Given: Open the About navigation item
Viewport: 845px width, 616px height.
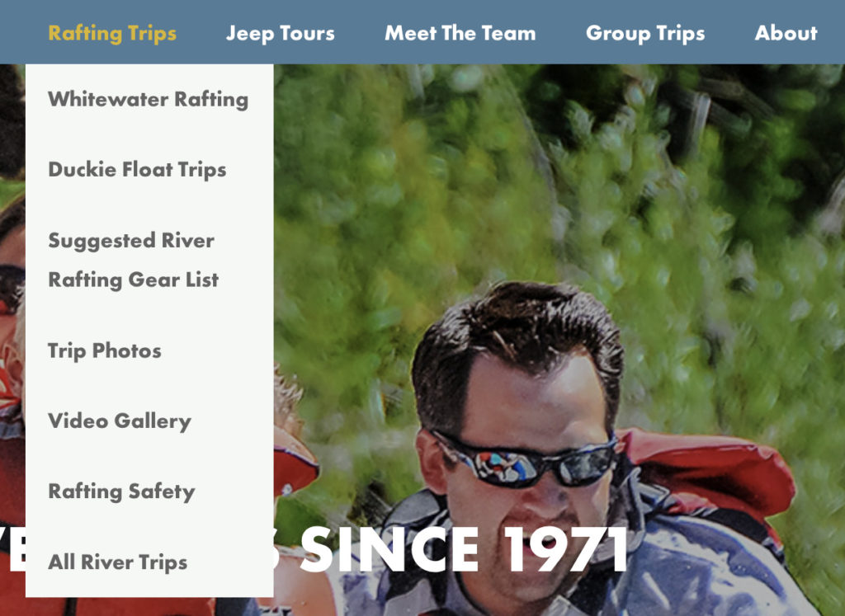Looking at the screenshot, I should 786,33.
